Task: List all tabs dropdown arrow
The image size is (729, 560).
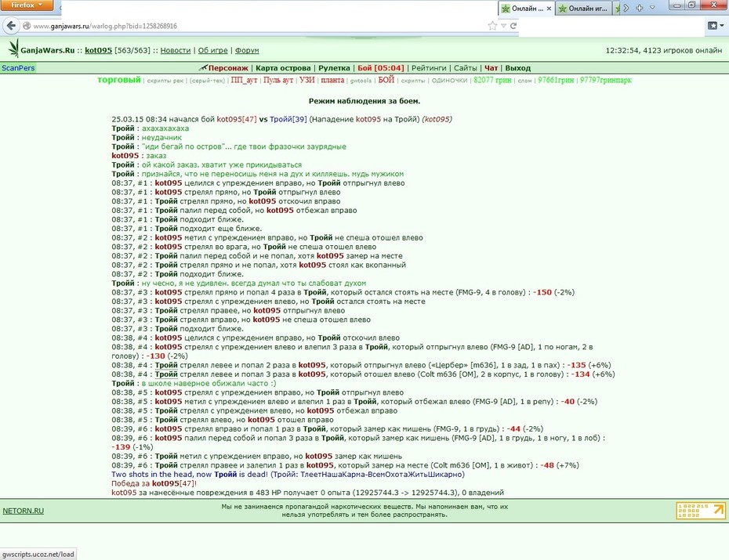Action: pyautogui.click(x=652, y=8)
